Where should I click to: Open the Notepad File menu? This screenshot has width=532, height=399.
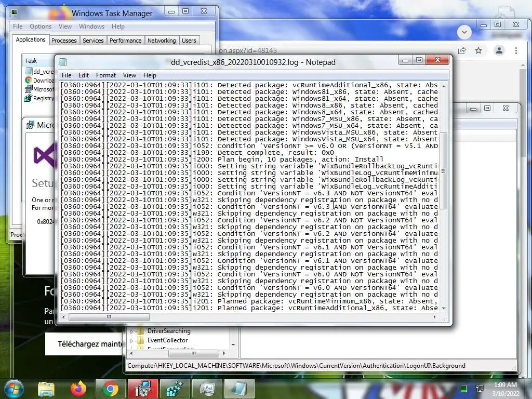[66, 75]
